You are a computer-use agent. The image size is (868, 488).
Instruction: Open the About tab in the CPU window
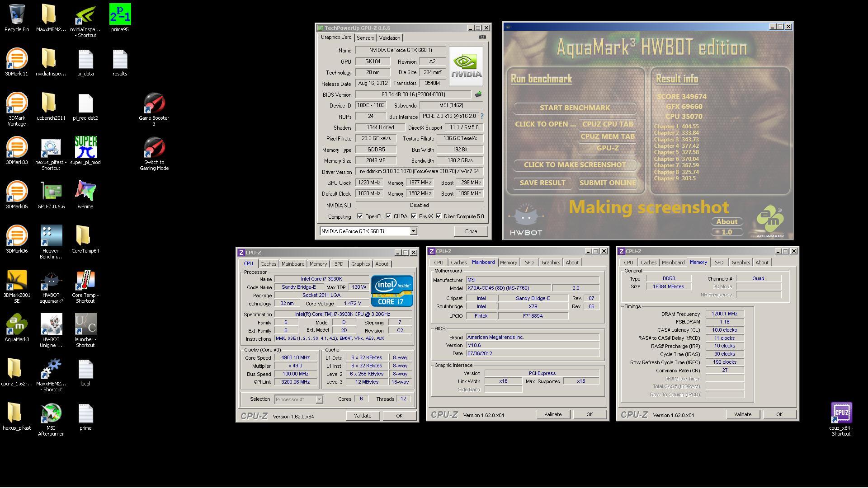(x=382, y=264)
